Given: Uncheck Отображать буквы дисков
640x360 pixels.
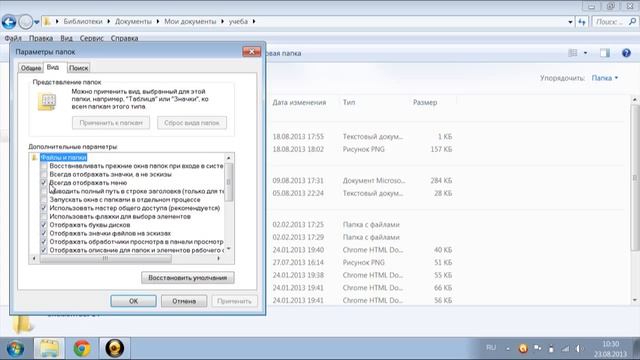Looking at the screenshot, I should [44, 225].
